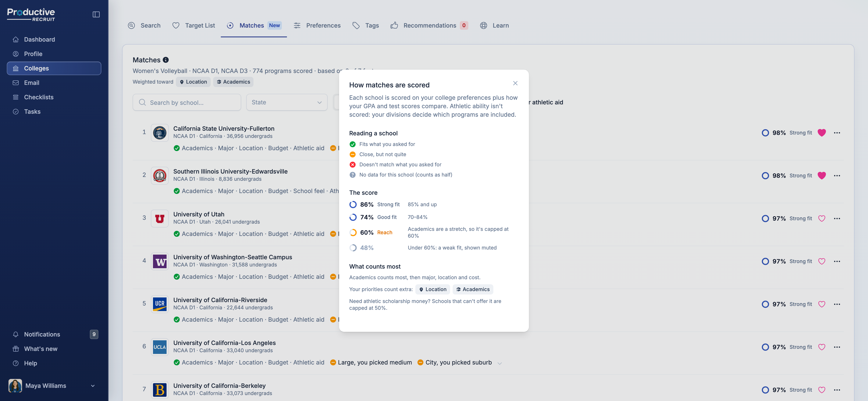Click the Help question mark icon
This screenshot has width=868, height=401.
point(15,363)
